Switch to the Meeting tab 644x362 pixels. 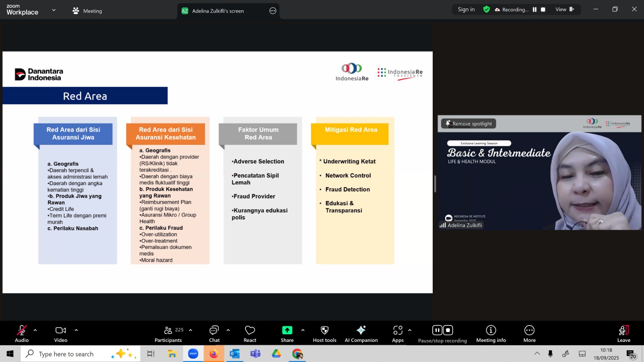click(87, 11)
